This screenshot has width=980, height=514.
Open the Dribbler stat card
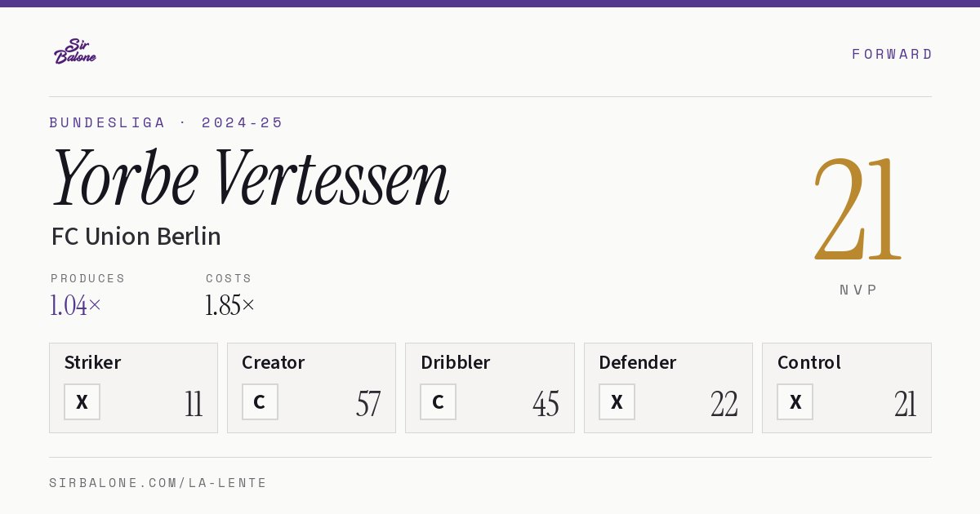pos(489,388)
